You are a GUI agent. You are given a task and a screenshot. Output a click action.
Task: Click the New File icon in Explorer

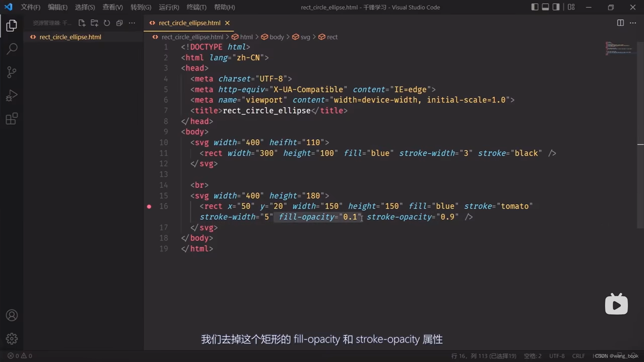tap(82, 23)
